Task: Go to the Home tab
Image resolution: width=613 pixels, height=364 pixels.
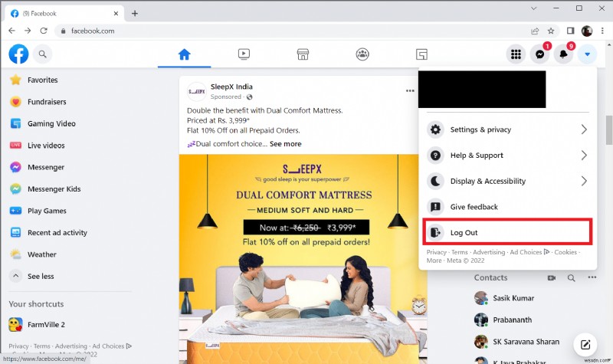Action: point(184,54)
